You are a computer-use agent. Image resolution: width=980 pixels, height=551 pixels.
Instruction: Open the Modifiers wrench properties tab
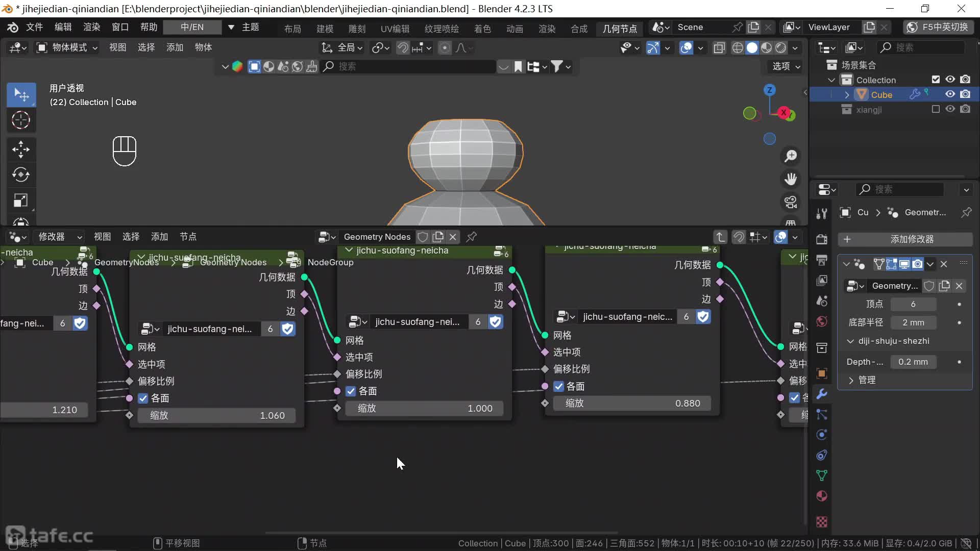pyautogui.click(x=822, y=394)
